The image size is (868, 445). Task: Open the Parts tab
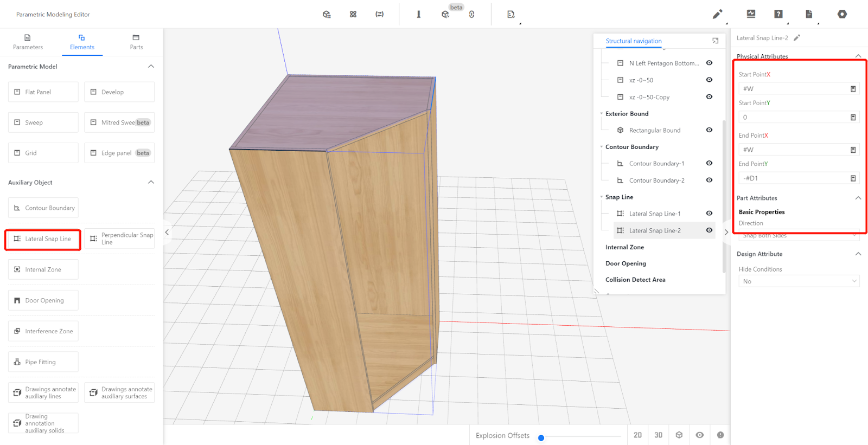pyautogui.click(x=136, y=42)
